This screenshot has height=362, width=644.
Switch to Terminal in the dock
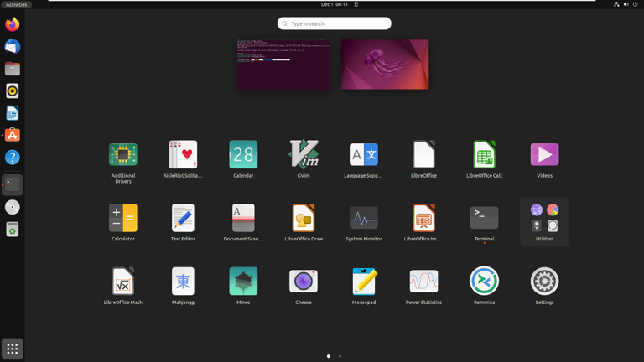(13, 185)
